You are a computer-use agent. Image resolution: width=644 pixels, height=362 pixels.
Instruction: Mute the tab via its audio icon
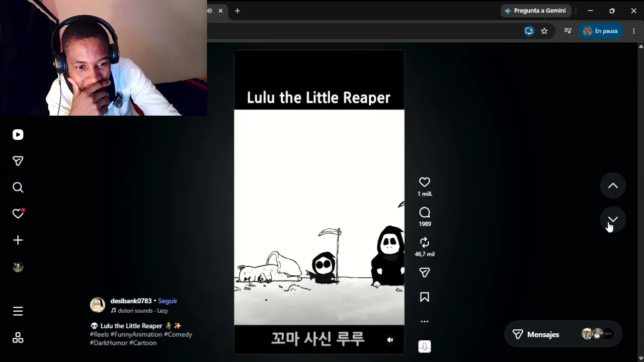209,11
